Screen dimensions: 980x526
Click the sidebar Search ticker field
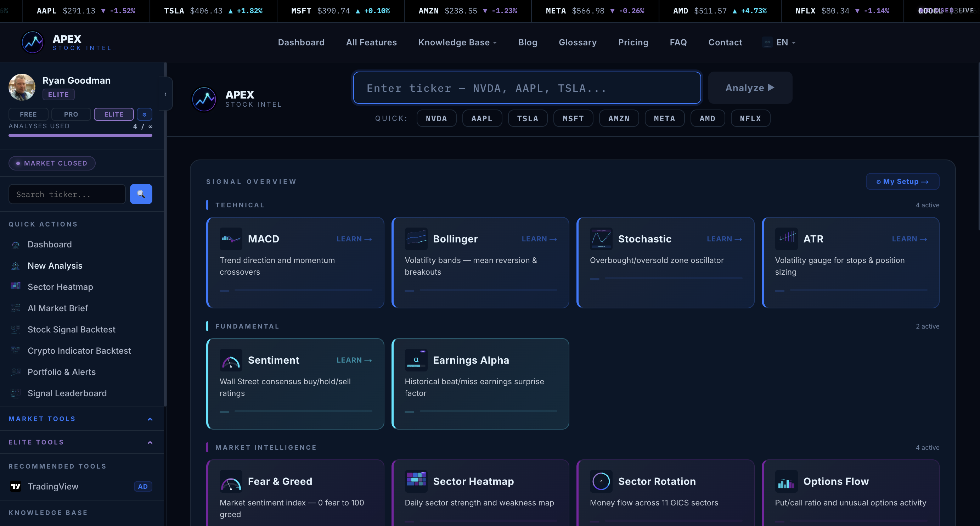click(x=67, y=194)
